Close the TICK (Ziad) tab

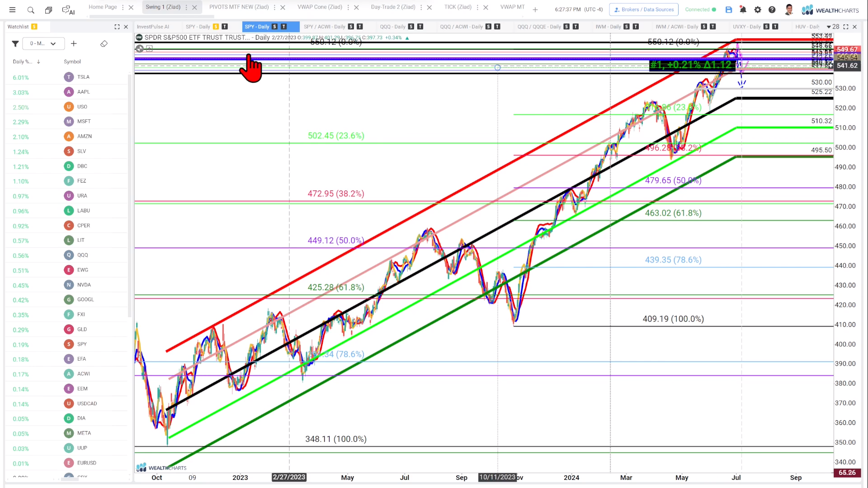486,7
